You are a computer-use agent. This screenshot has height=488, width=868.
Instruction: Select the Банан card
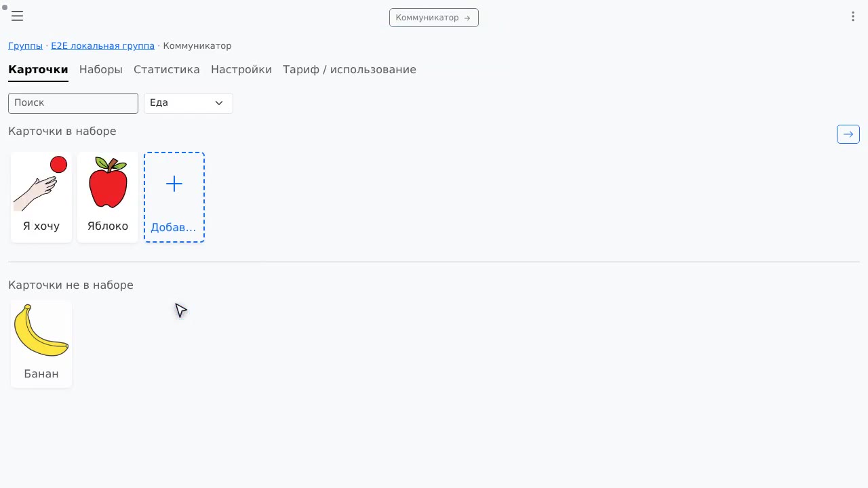pos(41,344)
